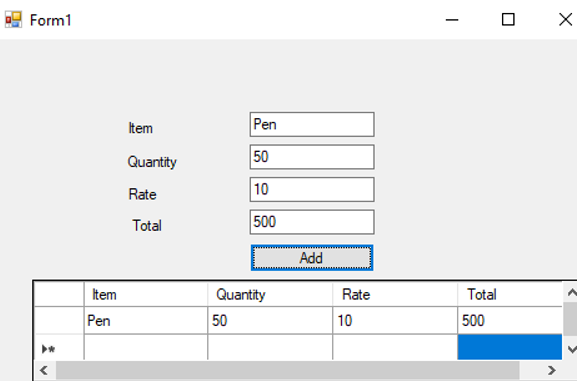The width and height of the screenshot is (577, 381).
Task: Maximize the Form1 window
Action: (x=508, y=20)
